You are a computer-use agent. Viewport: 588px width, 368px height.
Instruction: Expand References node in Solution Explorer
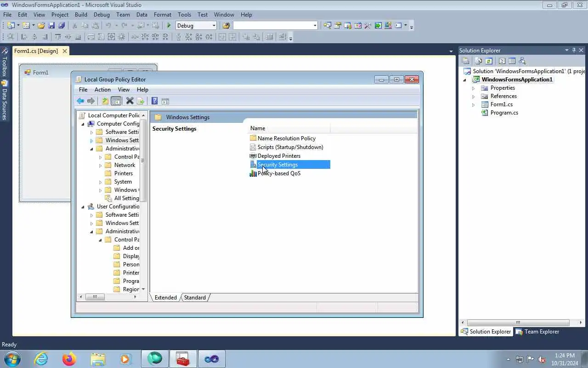(473, 96)
